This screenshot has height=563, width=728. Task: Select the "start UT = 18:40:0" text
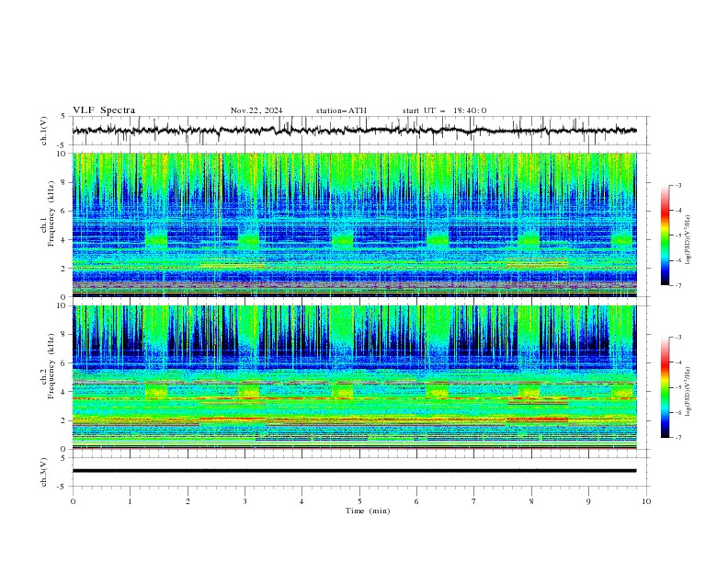click(x=444, y=110)
